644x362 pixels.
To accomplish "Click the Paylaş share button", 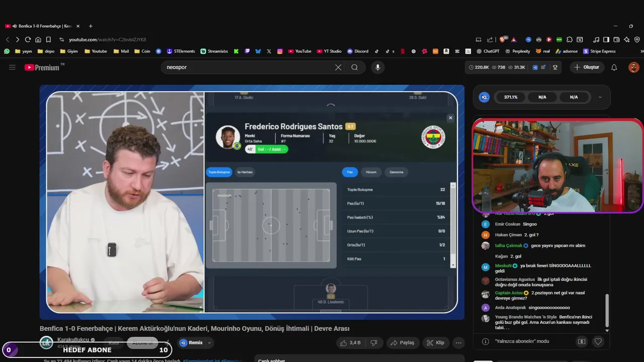I will 403,343.
